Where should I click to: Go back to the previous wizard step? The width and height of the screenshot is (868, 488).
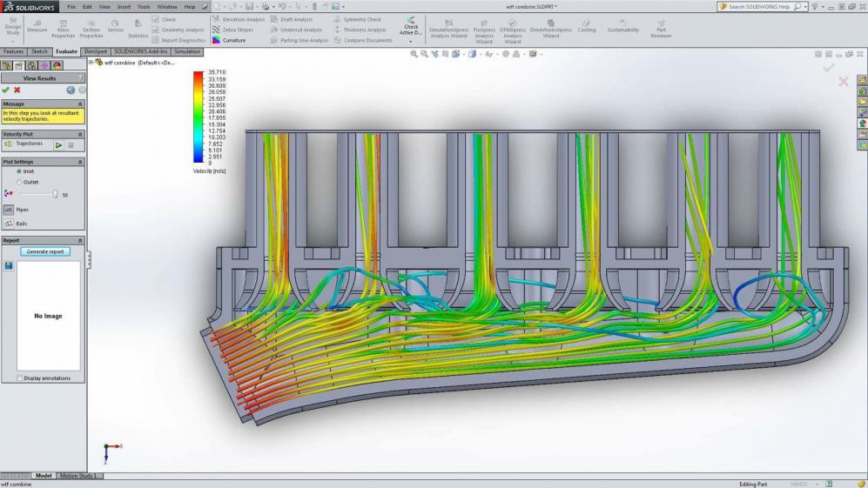pos(71,90)
